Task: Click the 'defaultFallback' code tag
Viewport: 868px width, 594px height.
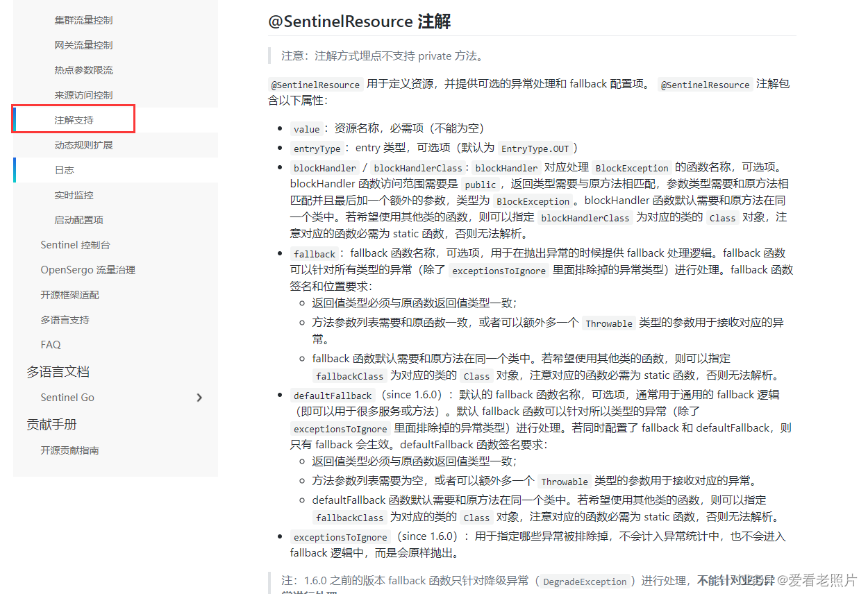Action: pyautogui.click(x=333, y=396)
